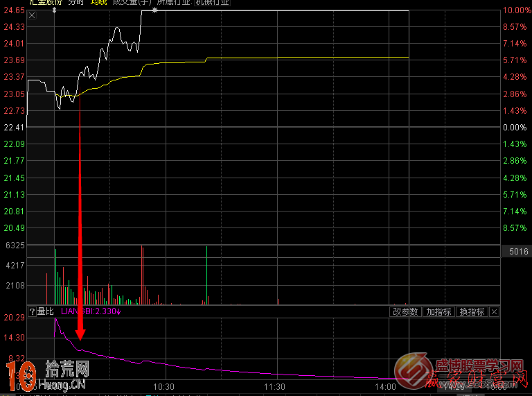
Task: Click the 5016 volume value box
Action: click(x=518, y=252)
